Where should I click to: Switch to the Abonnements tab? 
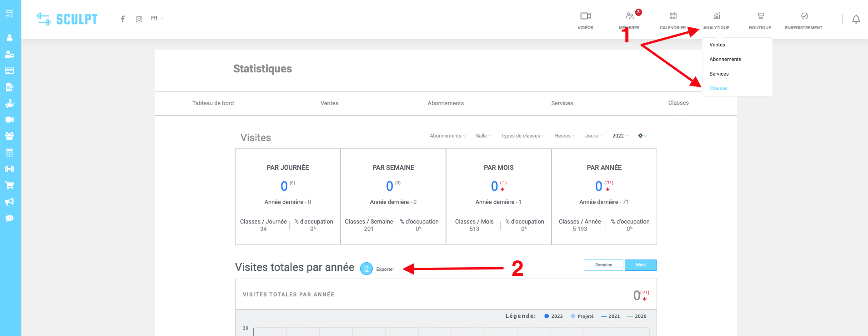[x=446, y=103]
